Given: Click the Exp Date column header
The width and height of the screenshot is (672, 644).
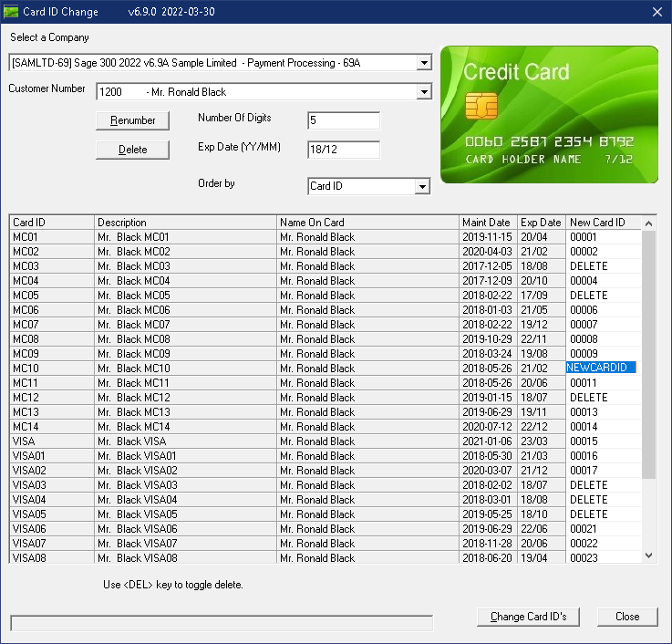Looking at the screenshot, I should (x=542, y=223).
